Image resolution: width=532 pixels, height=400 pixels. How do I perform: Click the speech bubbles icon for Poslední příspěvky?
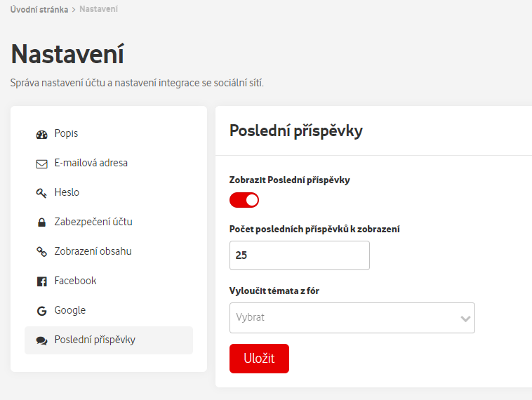pos(41,340)
